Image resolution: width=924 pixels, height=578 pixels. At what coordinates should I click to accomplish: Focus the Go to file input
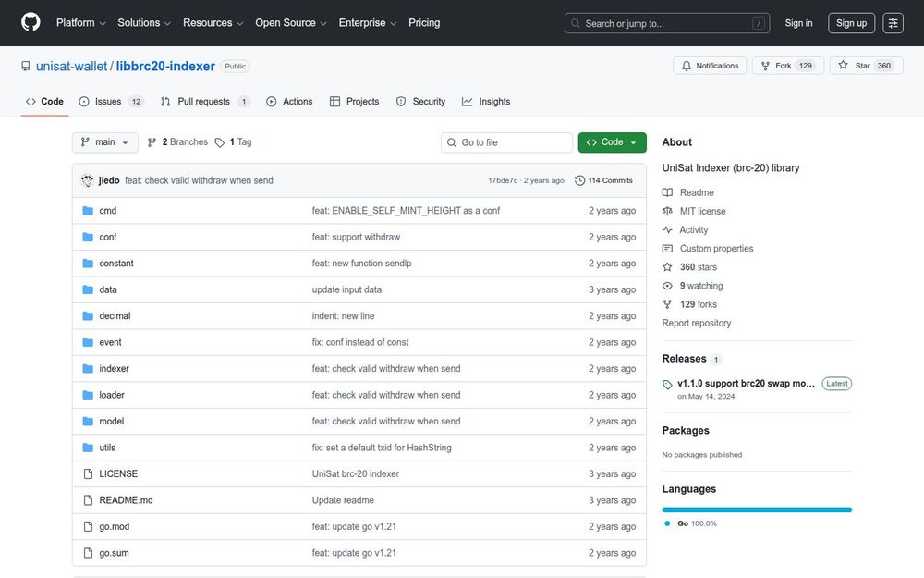click(506, 142)
